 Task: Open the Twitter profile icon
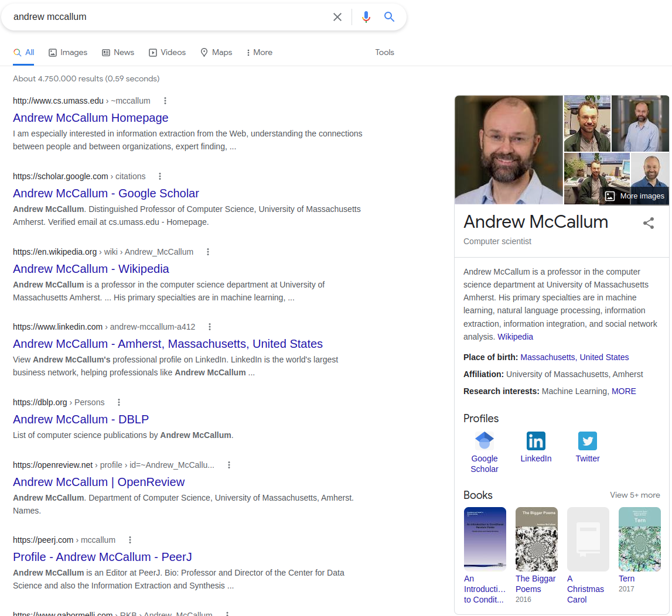pos(587,441)
